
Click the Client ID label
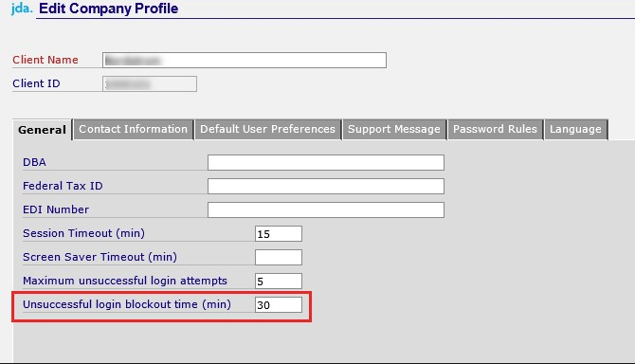point(36,83)
